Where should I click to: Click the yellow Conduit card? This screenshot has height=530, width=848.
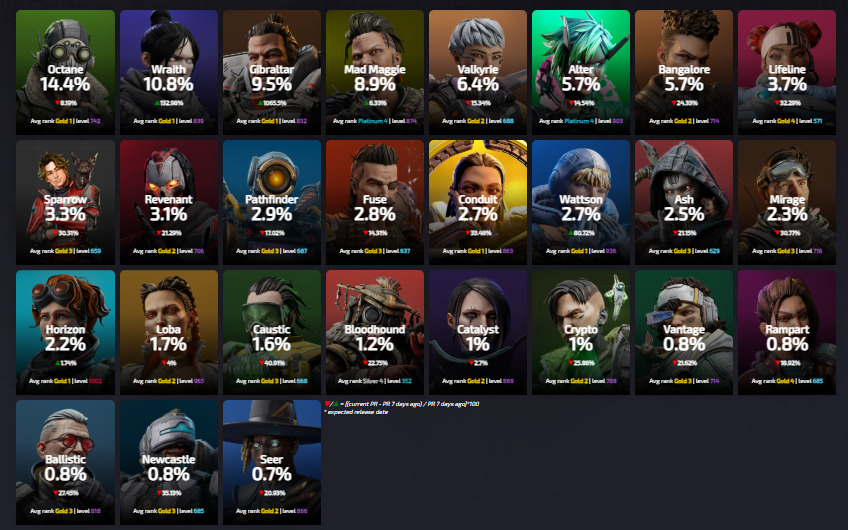pyautogui.click(x=478, y=202)
